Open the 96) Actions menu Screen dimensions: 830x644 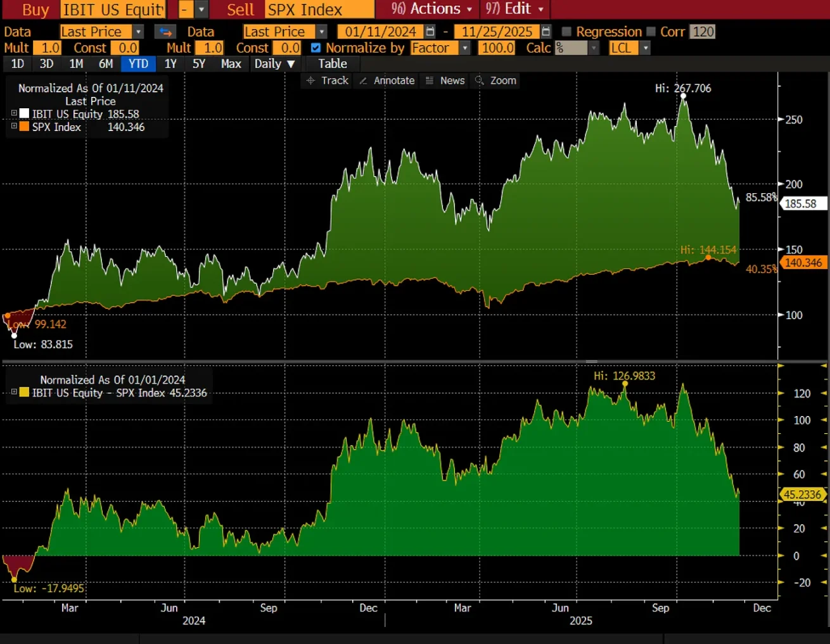pyautogui.click(x=427, y=9)
